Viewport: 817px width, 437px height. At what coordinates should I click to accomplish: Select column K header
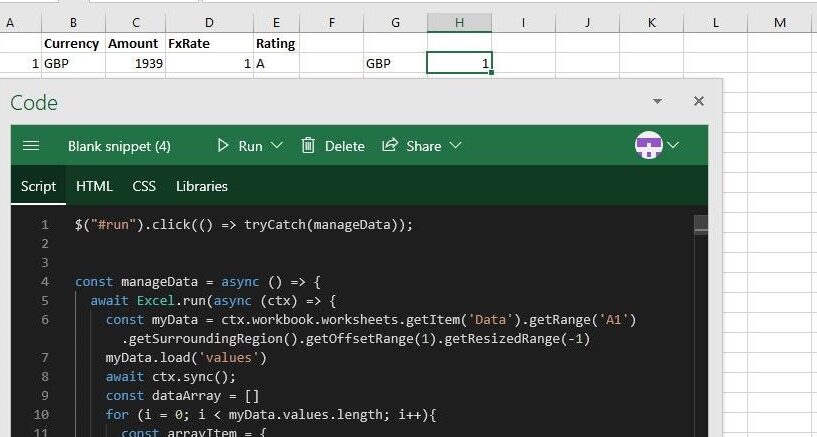[x=651, y=22]
